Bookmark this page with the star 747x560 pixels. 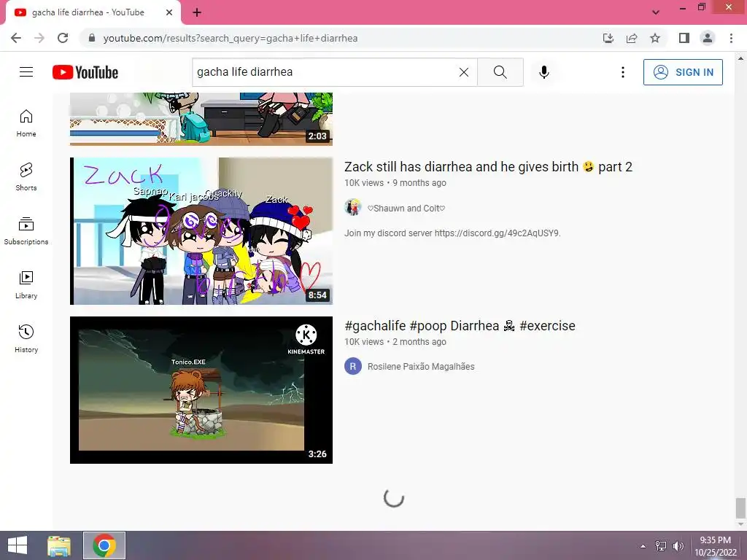pyautogui.click(x=655, y=38)
